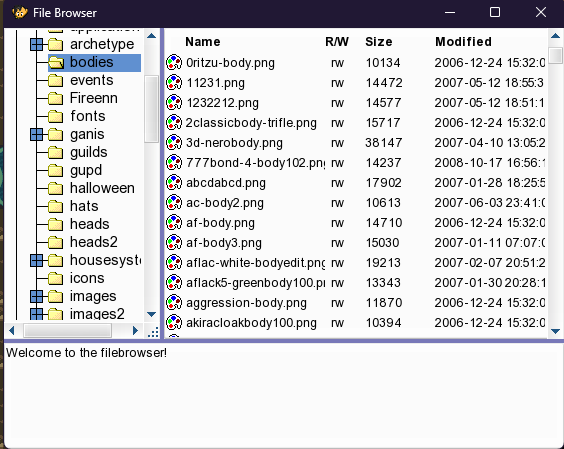Click the file list down scroll arrow
The height and width of the screenshot is (449, 564).
point(555,331)
